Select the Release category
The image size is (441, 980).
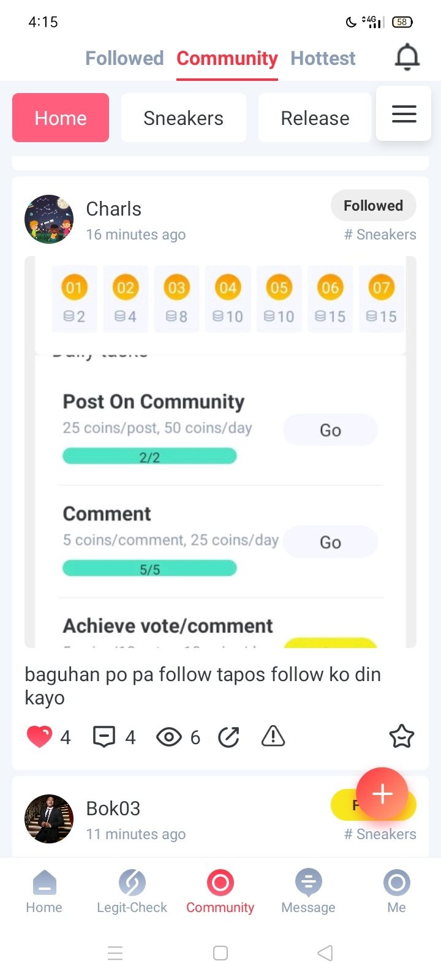click(315, 118)
